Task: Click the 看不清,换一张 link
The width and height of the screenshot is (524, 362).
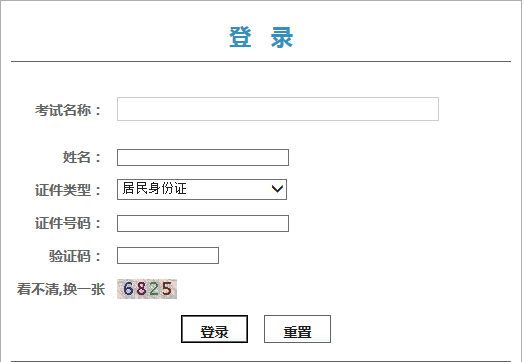Action: click(x=61, y=289)
